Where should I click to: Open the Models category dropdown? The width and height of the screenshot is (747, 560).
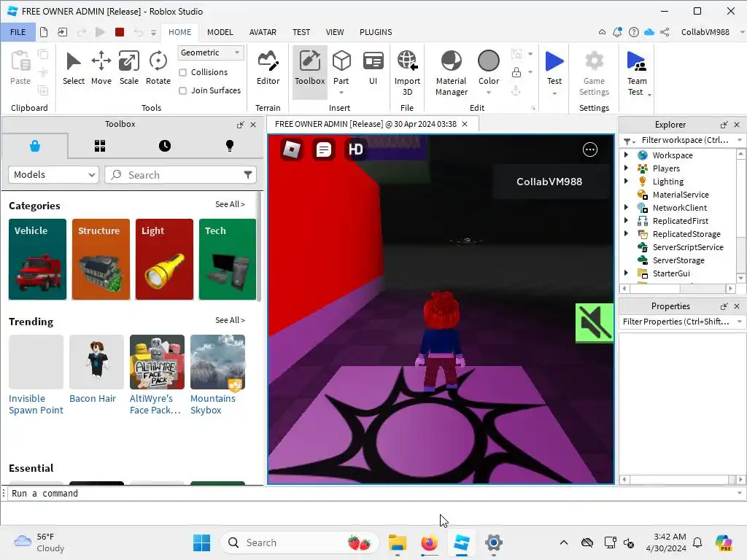pos(54,175)
